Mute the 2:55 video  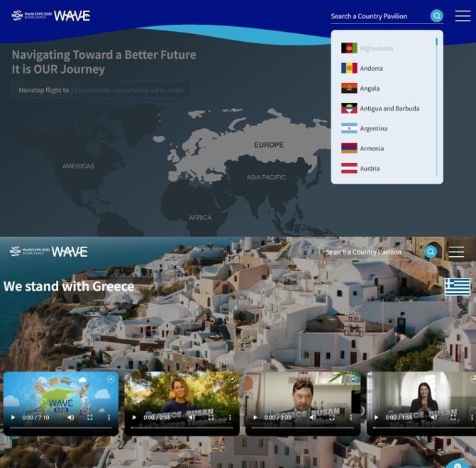pos(192,418)
